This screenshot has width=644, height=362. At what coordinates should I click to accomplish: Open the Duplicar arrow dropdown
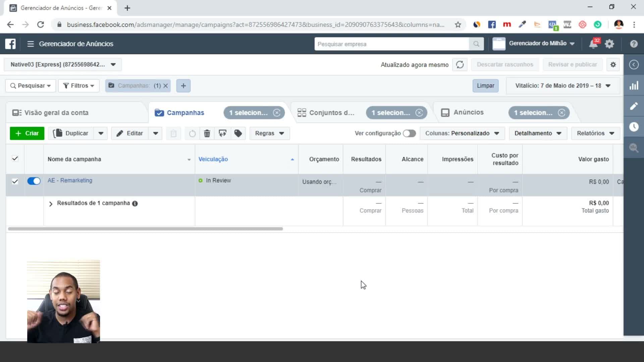coord(101,133)
